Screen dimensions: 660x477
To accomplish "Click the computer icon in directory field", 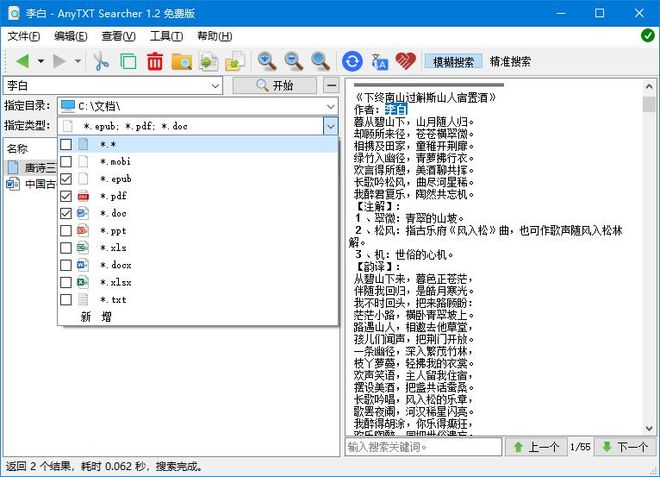I will click(67, 106).
